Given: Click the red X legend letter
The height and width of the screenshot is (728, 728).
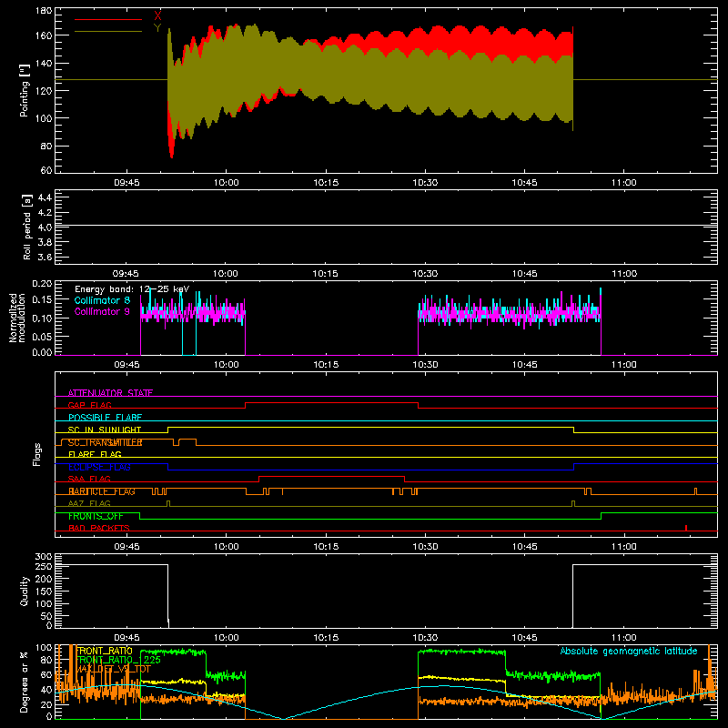Looking at the screenshot, I should click(157, 15).
